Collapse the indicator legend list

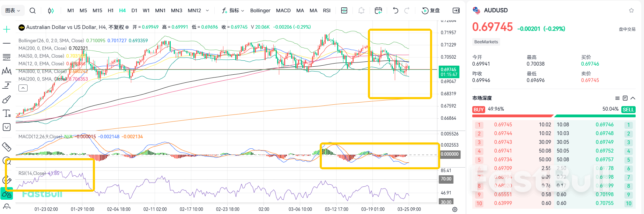(23, 88)
